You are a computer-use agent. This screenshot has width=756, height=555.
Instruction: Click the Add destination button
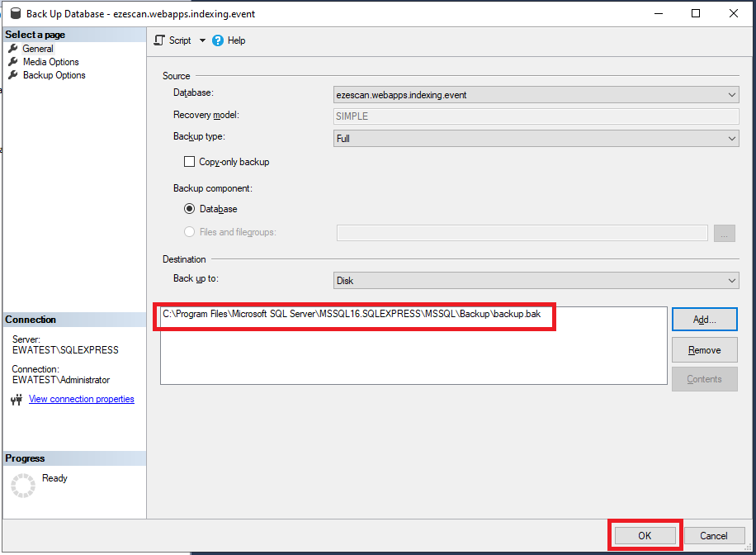click(704, 319)
